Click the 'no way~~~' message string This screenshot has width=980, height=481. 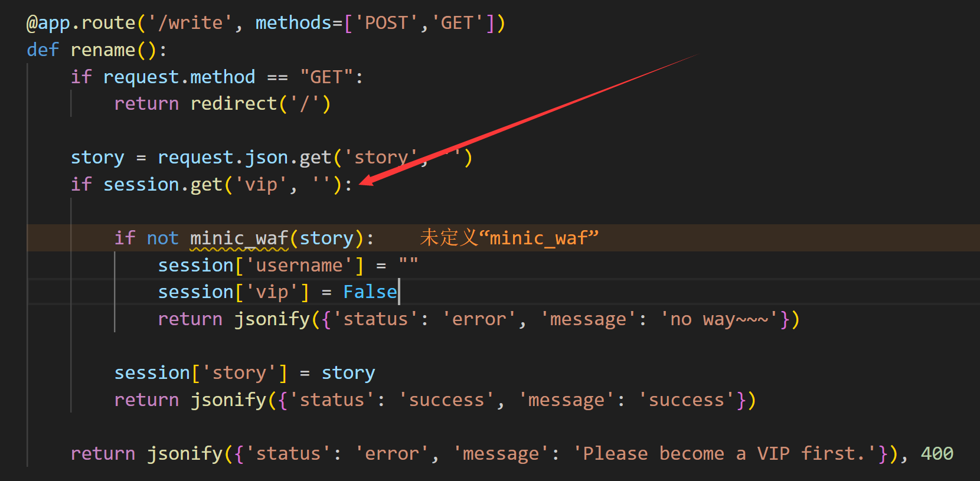720,319
